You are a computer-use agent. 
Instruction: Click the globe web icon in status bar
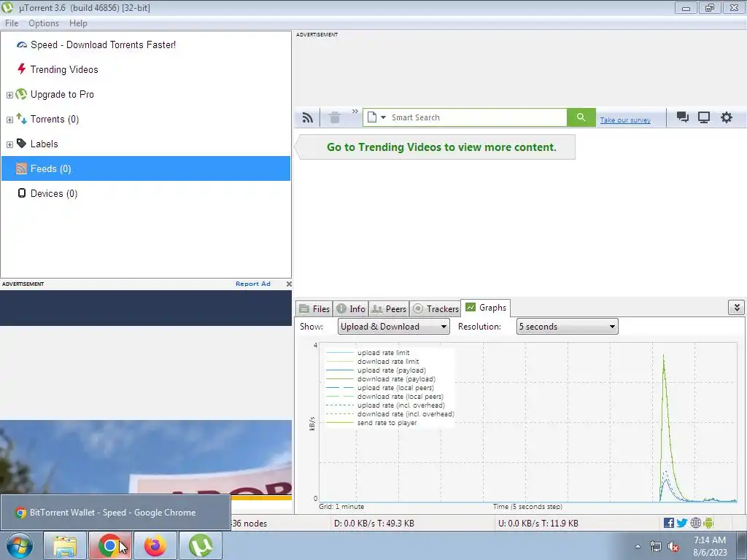[695, 523]
